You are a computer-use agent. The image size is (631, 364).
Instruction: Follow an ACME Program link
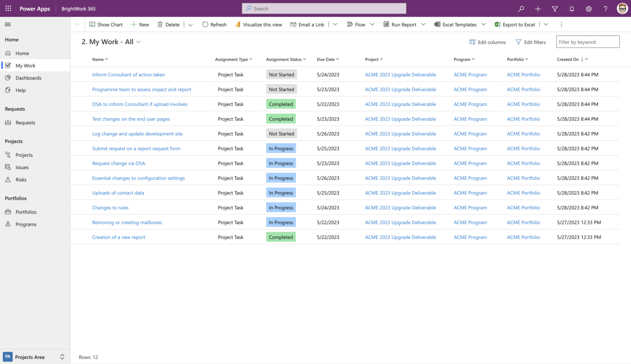point(470,74)
